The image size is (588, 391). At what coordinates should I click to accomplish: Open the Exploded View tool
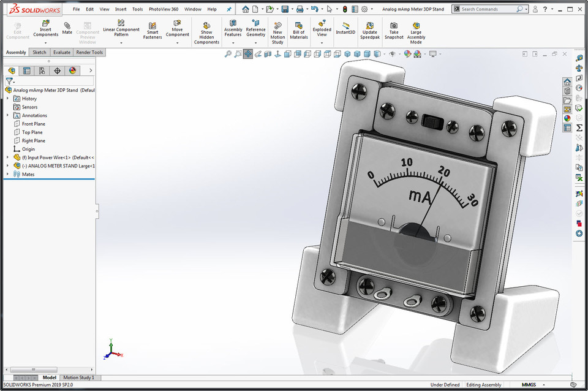pyautogui.click(x=321, y=28)
